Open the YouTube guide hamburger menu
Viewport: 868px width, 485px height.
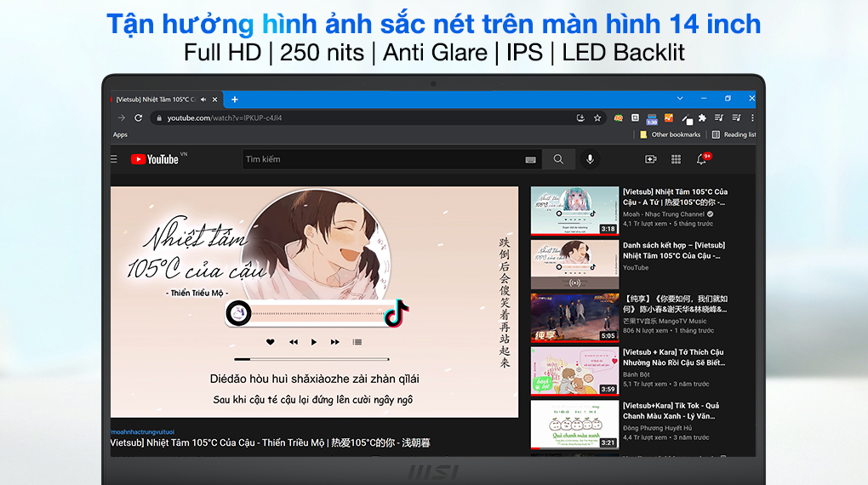click(x=113, y=159)
